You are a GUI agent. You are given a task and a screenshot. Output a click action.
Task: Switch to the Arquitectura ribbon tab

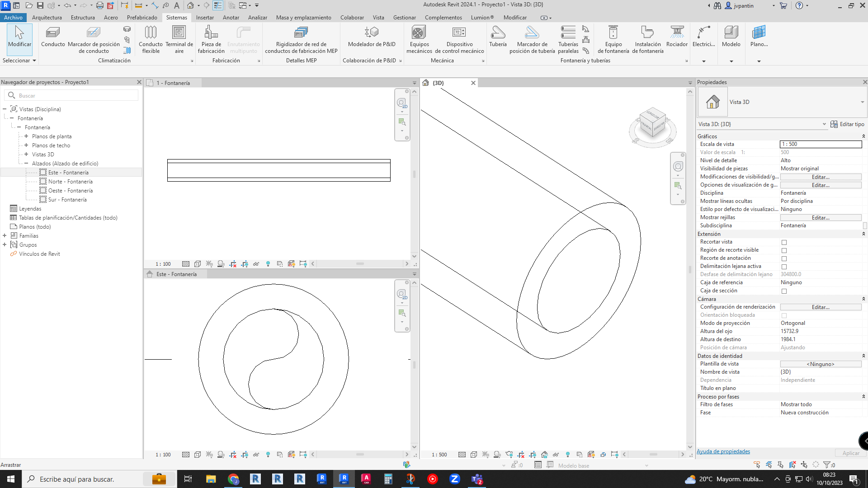coord(47,18)
